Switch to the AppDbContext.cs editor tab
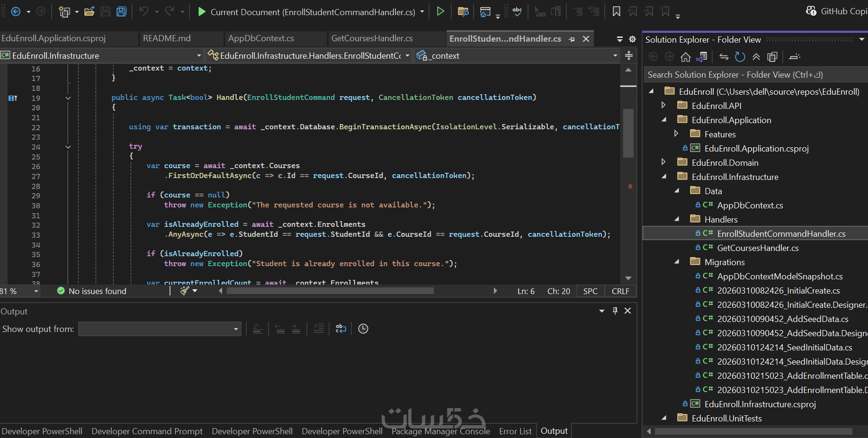Screen dimensions: 868x438 pyautogui.click(x=261, y=38)
